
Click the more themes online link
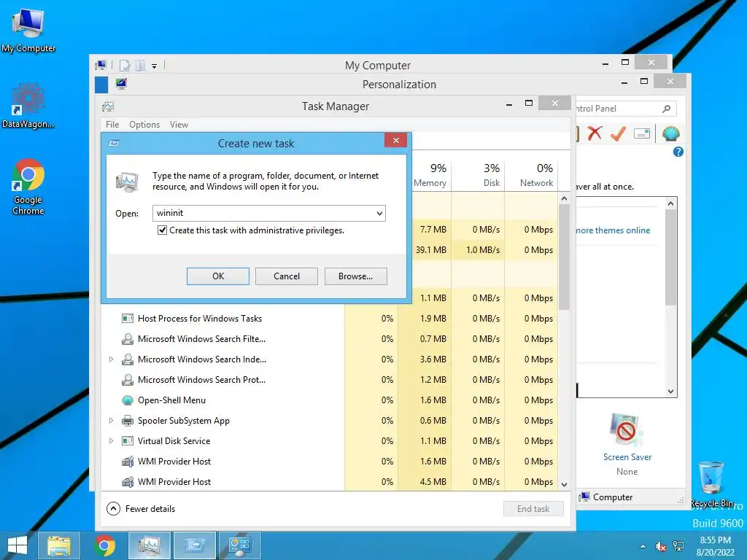[x=613, y=230]
